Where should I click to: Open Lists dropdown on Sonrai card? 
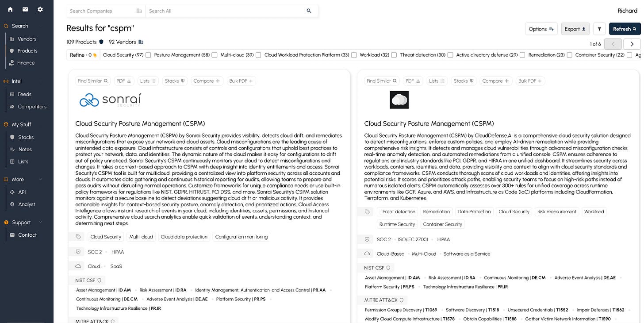pyautogui.click(x=148, y=81)
